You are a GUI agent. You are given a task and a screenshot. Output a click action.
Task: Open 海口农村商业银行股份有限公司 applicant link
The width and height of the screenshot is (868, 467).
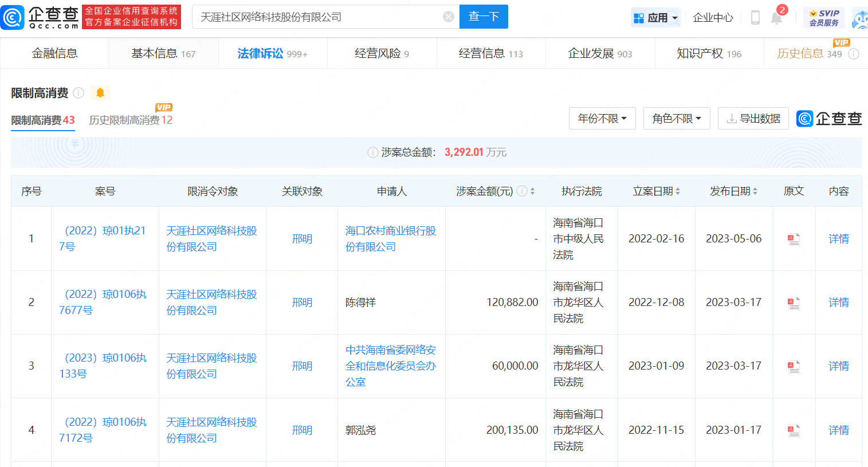(390, 239)
